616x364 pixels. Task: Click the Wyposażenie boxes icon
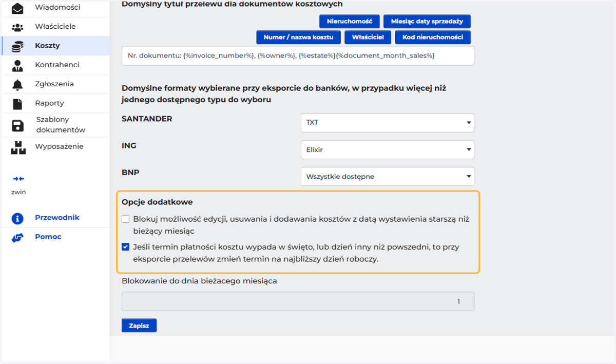pyautogui.click(x=18, y=147)
